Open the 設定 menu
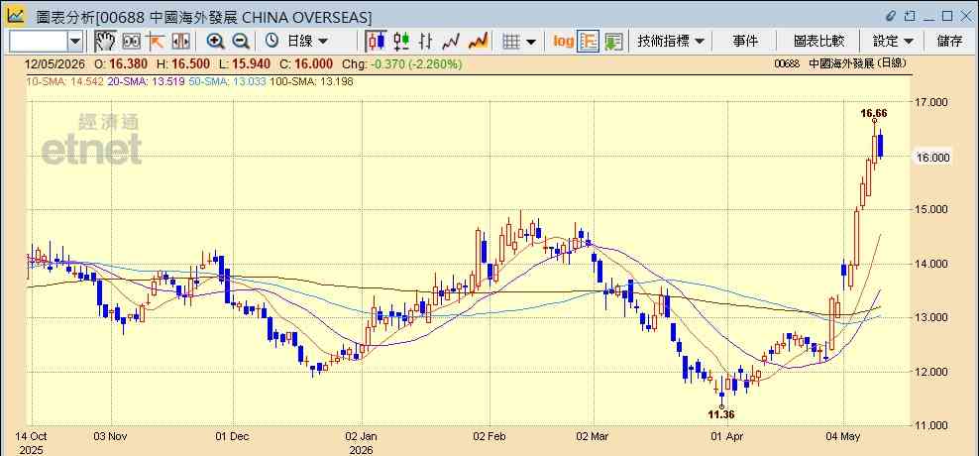The image size is (980, 456). tap(893, 42)
